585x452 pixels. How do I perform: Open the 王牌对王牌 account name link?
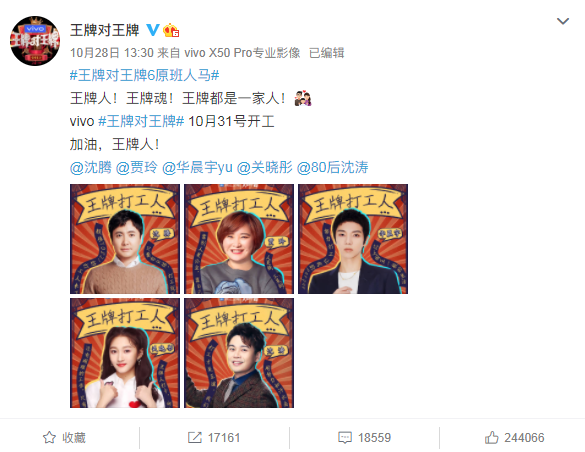pyautogui.click(x=104, y=30)
